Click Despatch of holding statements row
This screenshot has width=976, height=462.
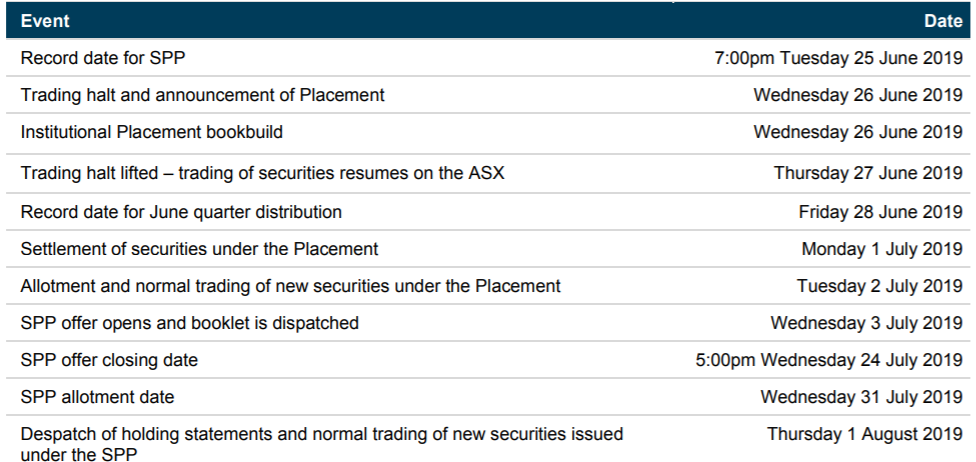[x=488, y=443]
